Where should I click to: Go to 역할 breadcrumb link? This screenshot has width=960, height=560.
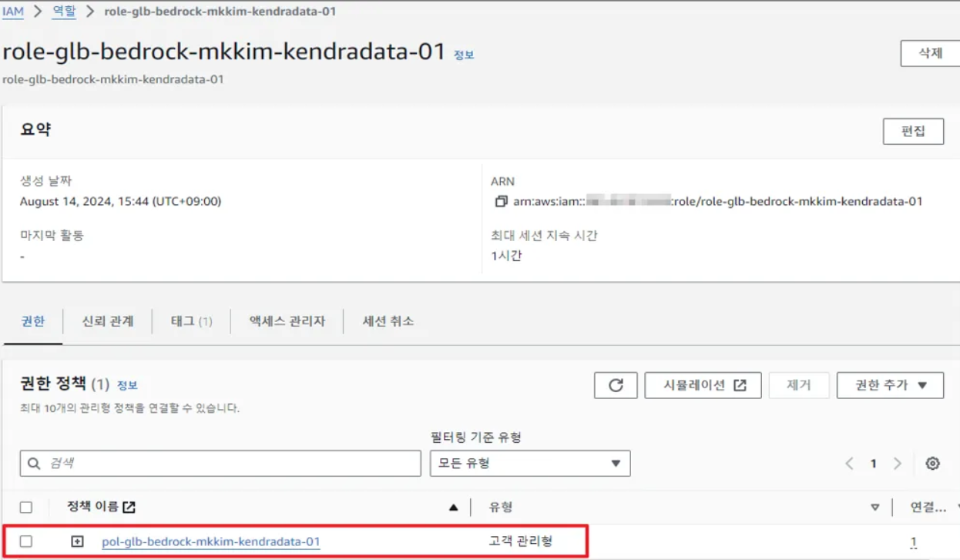point(64,12)
